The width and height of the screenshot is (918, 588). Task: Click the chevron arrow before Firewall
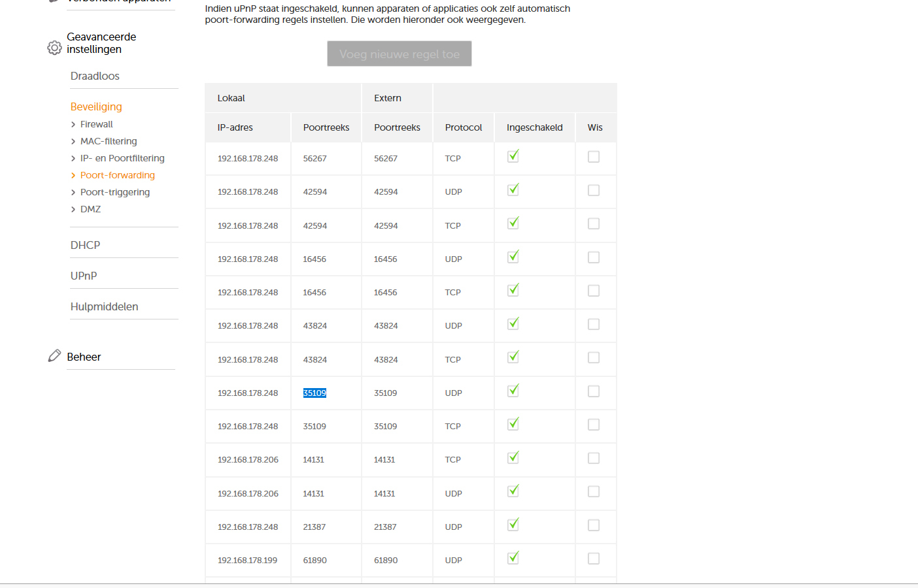tap(73, 125)
